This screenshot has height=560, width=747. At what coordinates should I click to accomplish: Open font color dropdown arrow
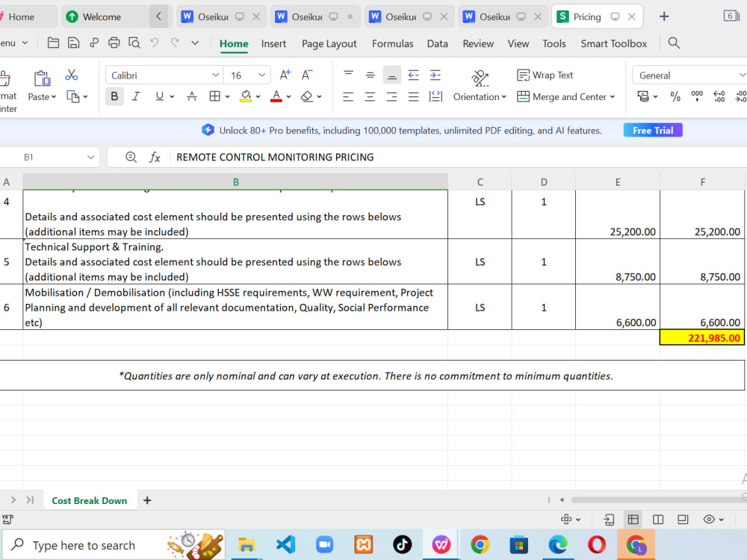(x=288, y=96)
